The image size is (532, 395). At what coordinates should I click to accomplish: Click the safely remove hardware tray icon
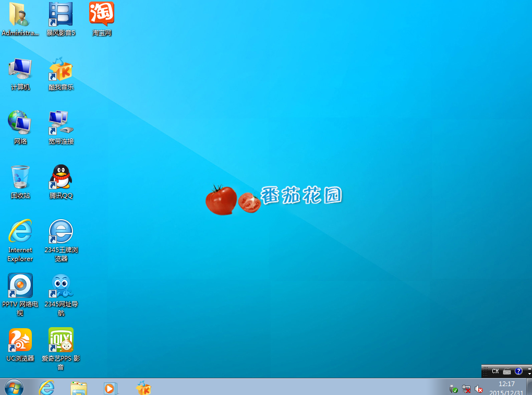[x=453, y=389]
